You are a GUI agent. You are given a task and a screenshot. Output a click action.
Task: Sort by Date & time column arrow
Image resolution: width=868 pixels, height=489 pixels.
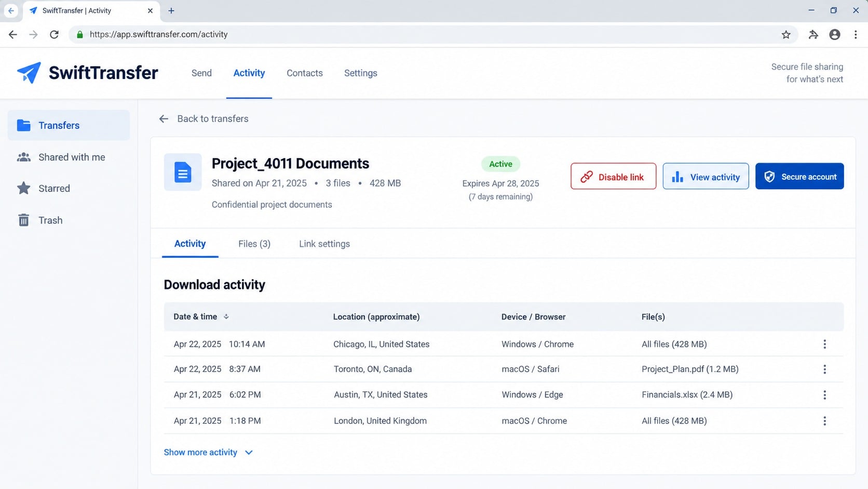[226, 316]
